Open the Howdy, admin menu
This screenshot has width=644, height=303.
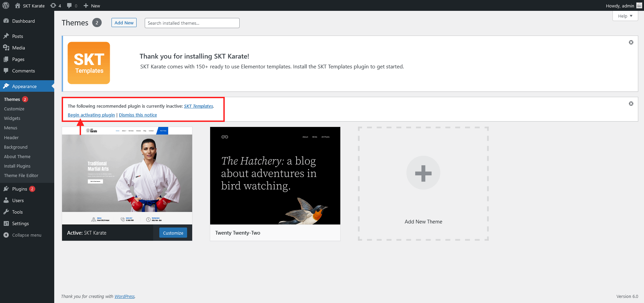point(624,5)
